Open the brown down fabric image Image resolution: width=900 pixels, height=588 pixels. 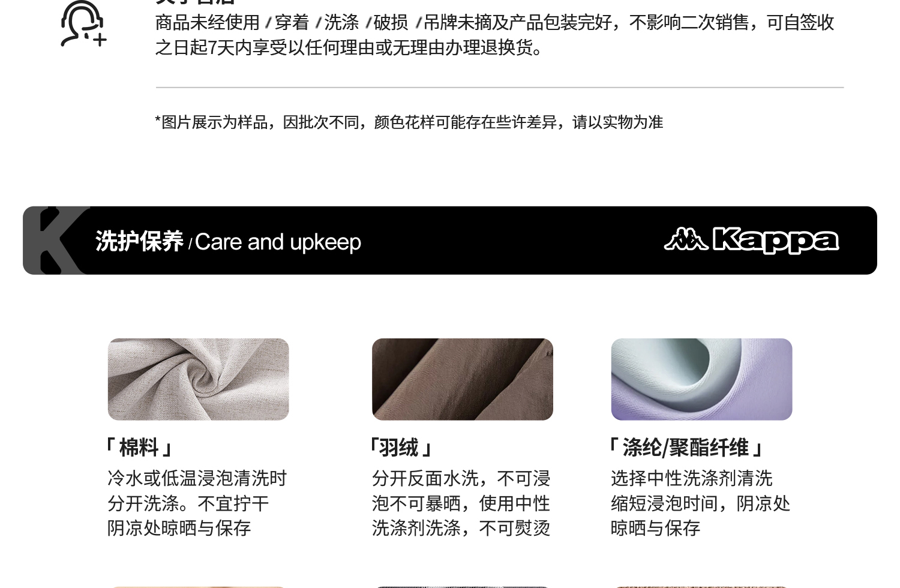coord(462,379)
